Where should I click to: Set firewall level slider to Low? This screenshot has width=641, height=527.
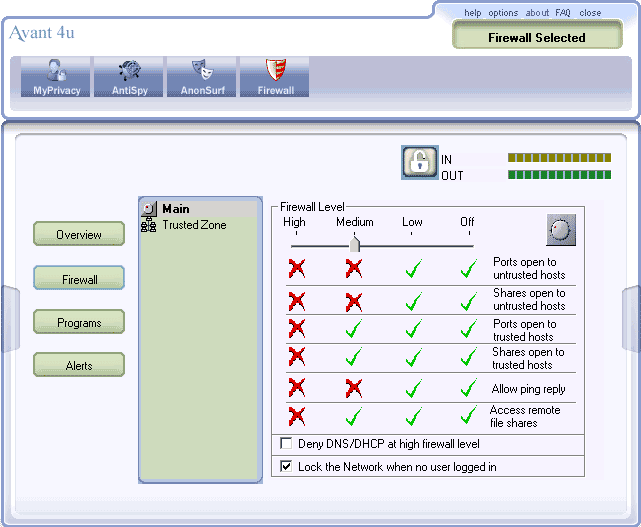(412, 246)
